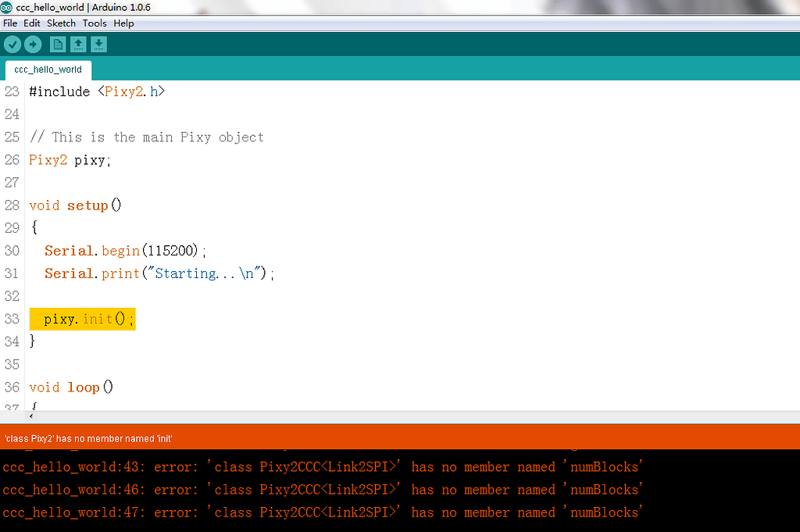Click line 43 error in console
The image size is (800, 532).
point(322,467)
